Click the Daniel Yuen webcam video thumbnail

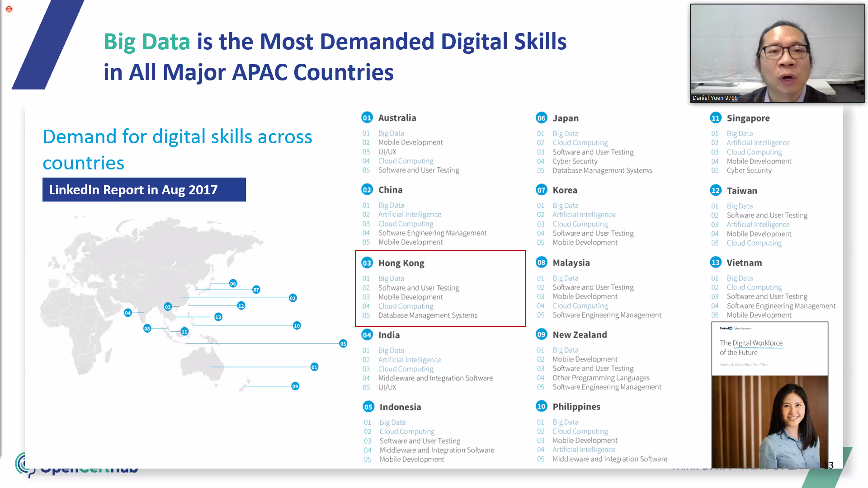tap(777, 53)
